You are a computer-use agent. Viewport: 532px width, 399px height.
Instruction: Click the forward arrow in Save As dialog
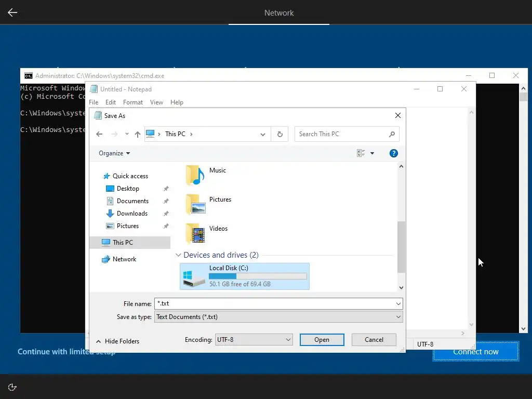click(114, 134)
